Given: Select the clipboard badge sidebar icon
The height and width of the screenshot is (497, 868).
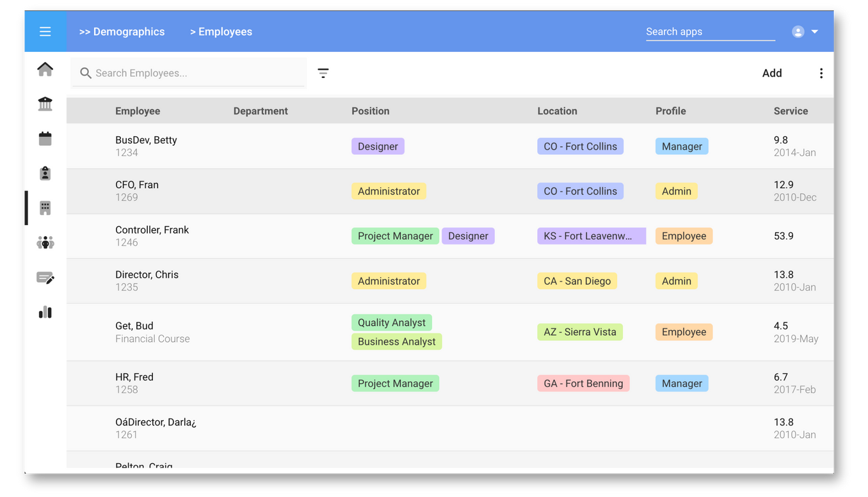Looking at the screenshot, I should point(45,173).
